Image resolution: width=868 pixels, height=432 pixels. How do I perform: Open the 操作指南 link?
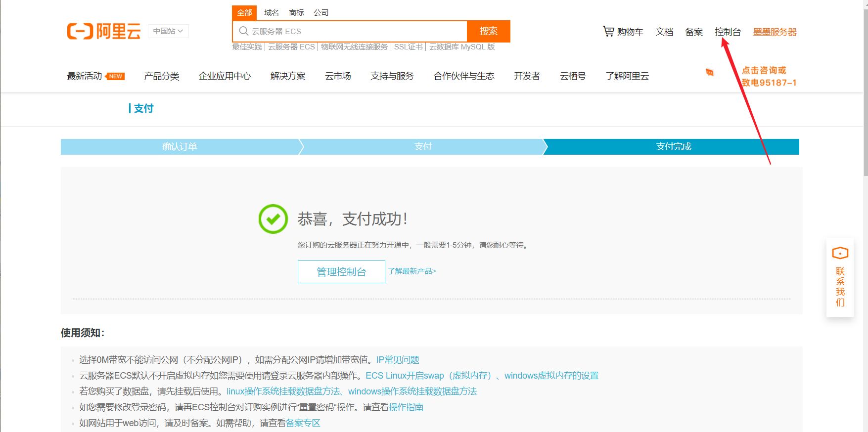[x=406, y=407]
